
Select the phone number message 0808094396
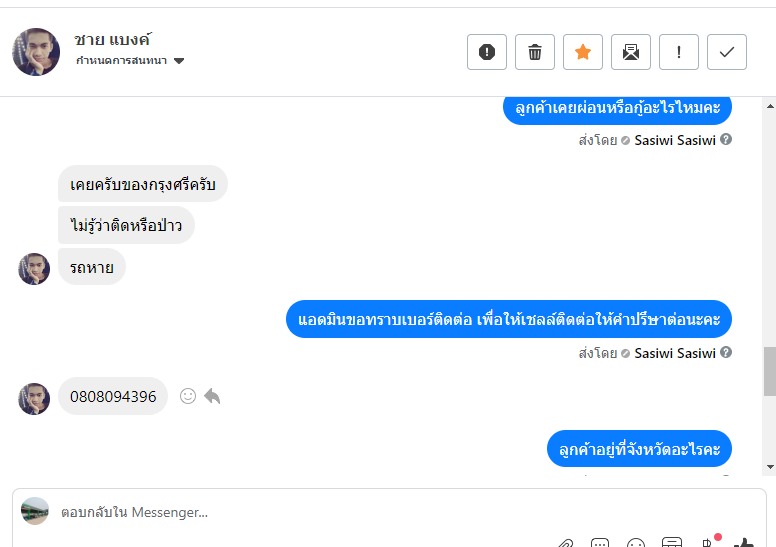113,396
